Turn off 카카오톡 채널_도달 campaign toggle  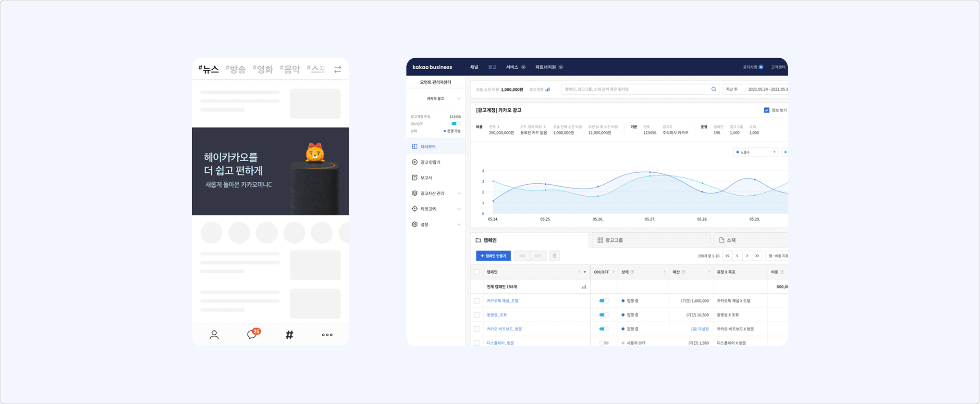(x=603, y=301)
